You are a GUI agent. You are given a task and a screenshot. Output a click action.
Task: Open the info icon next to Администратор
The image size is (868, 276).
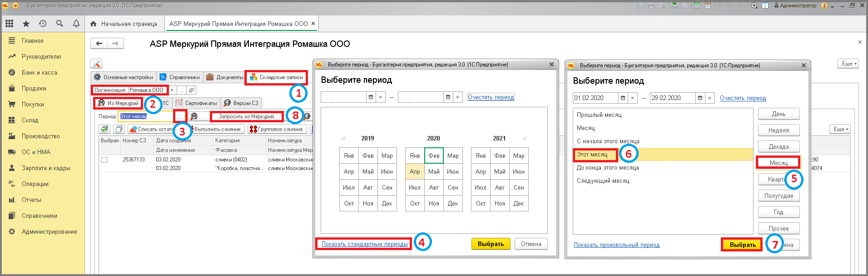(x=824, y=5)
